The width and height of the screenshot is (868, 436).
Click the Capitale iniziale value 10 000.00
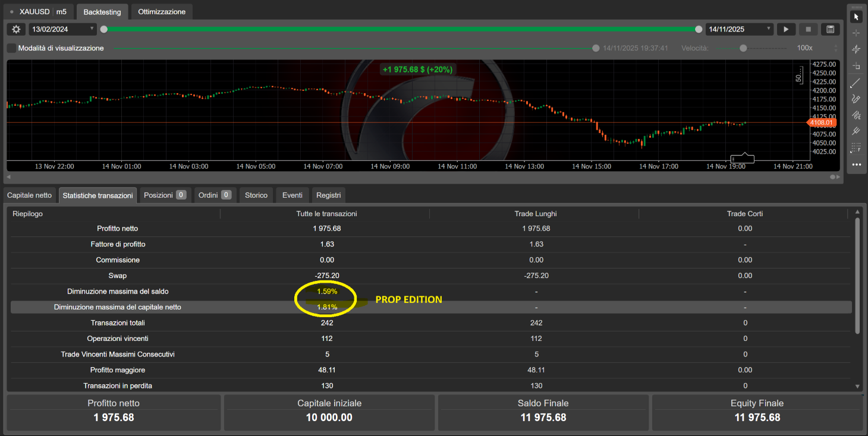(x=329, y=418)
